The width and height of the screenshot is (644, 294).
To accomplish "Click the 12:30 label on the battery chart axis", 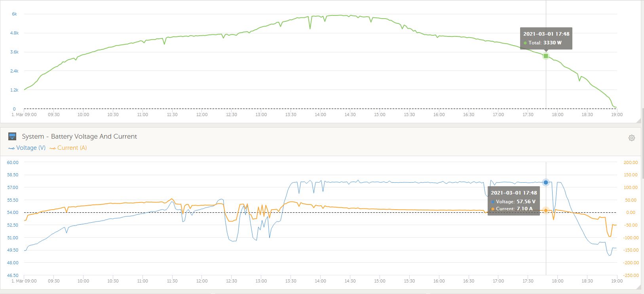I will pos(231,281).
